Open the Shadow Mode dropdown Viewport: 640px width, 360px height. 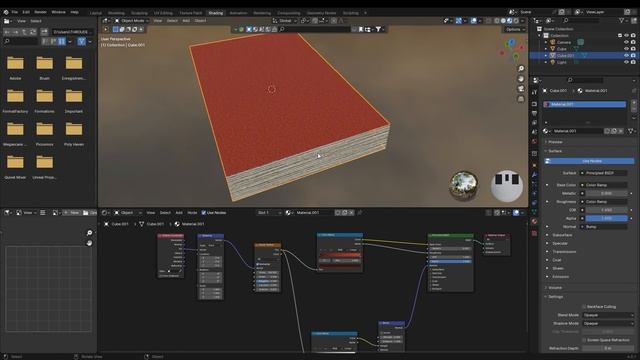tap(608, 323)
